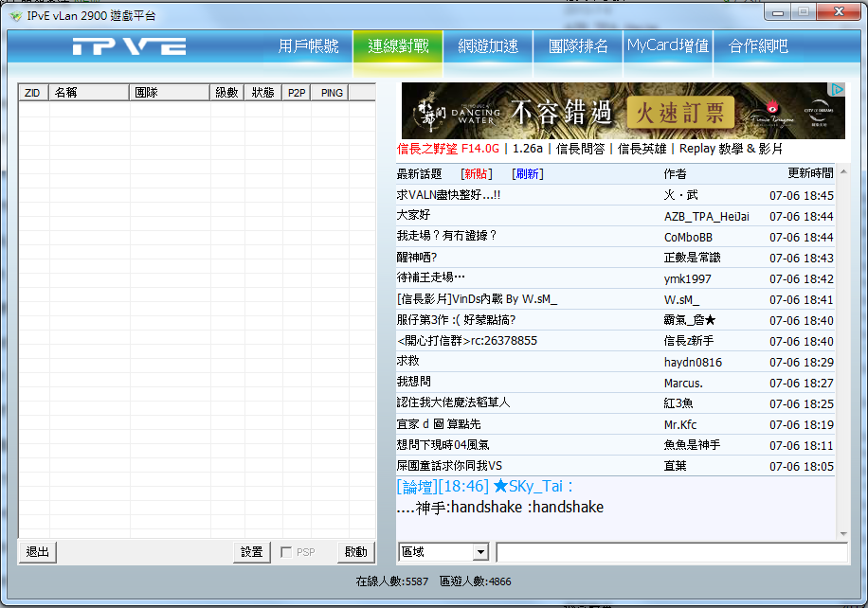Select the 團隊排名 tab
This screenshot has height=608, width=868.
point(578,46)
